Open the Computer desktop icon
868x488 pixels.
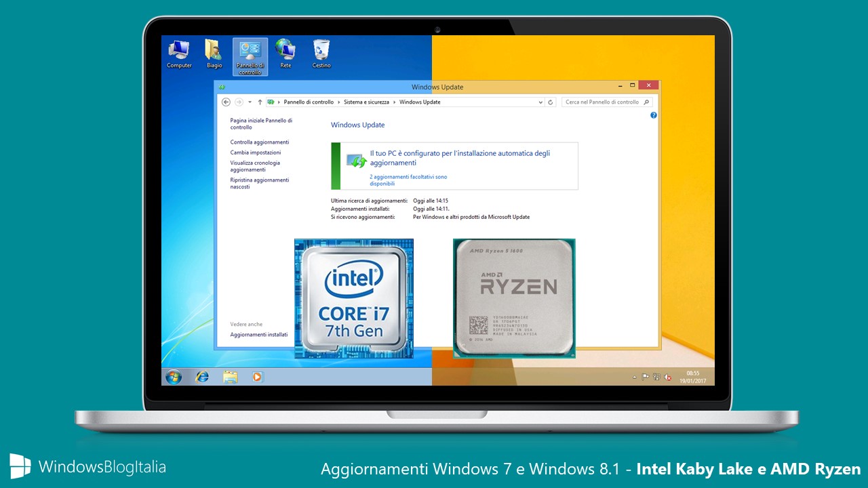[x=179, y=54]
